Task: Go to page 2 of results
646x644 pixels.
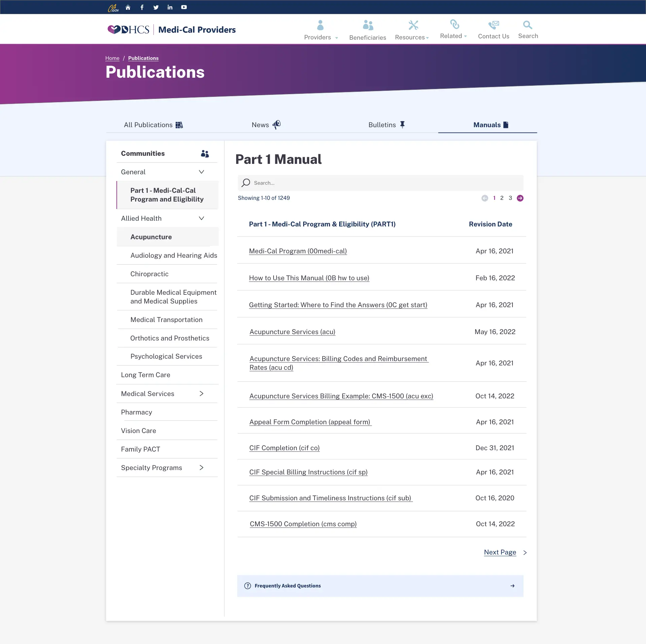Action: [502, 198]
